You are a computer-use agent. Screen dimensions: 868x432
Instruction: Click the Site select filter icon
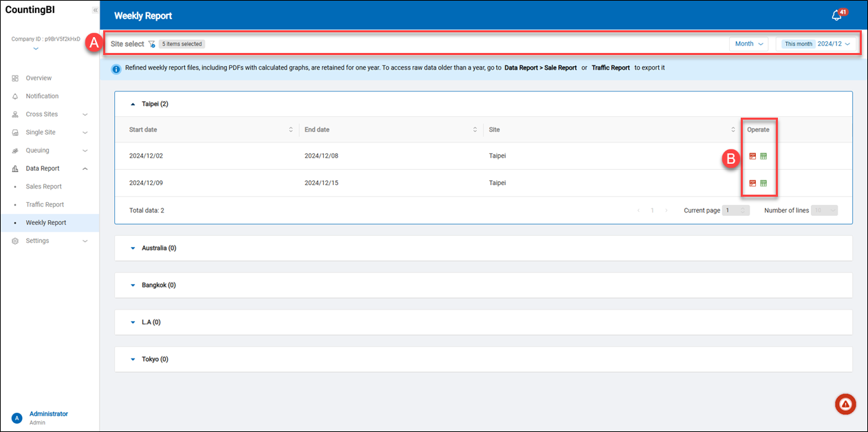151,44
